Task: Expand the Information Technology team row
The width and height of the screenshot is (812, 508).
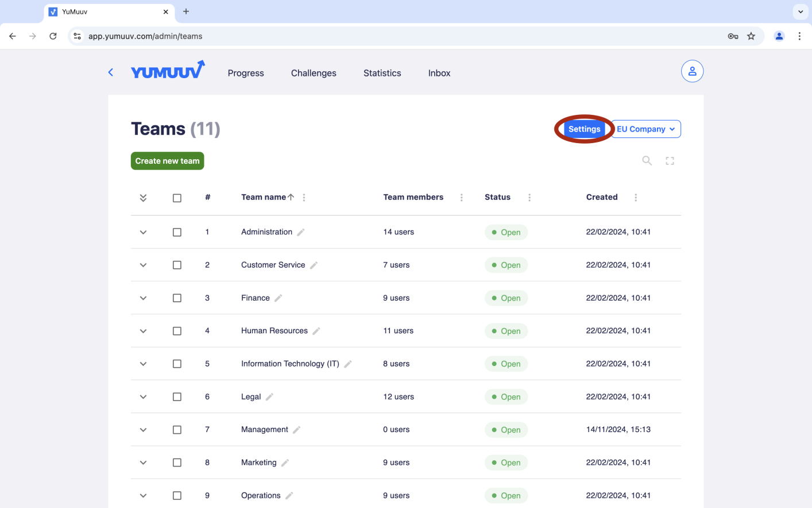Action: point(143,364)
